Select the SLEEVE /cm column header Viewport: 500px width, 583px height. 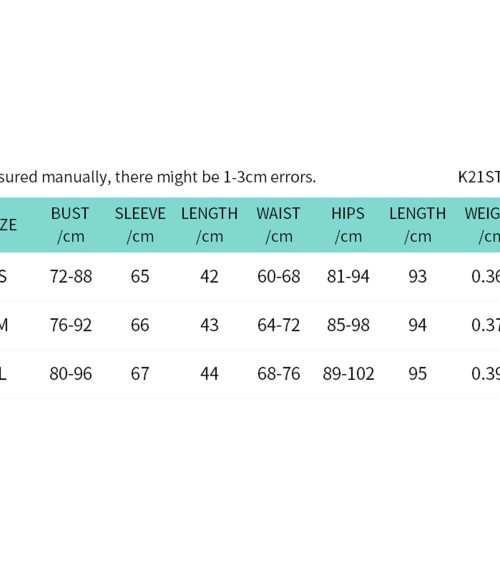click(140, 225)
